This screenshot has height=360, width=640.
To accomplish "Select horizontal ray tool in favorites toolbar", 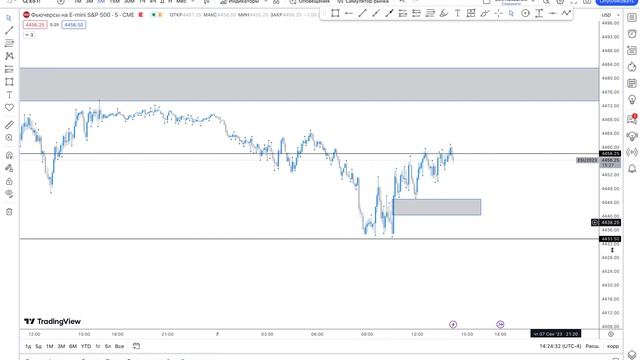I will (x=349, y=13).
